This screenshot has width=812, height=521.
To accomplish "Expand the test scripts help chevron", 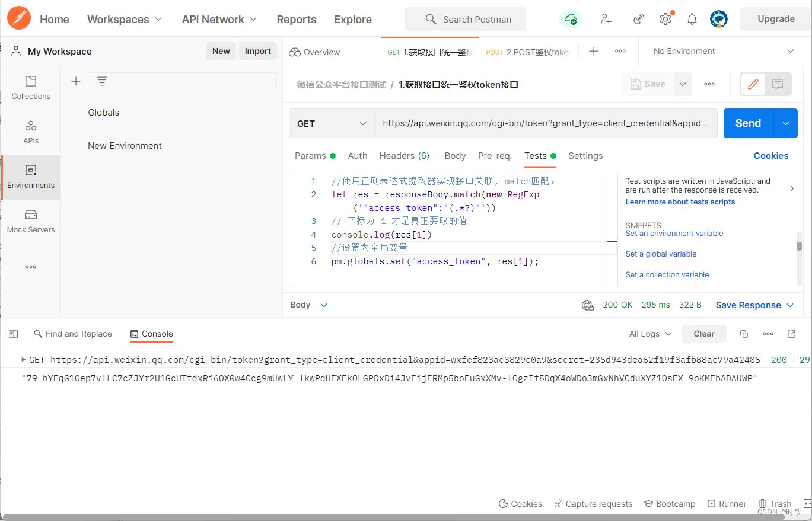I will tap(792, 188).
